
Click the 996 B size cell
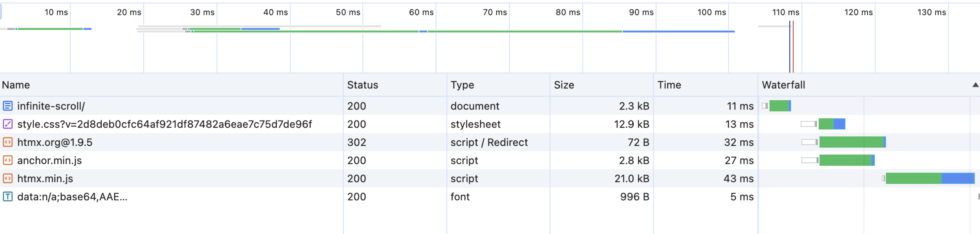coord(635,197)
